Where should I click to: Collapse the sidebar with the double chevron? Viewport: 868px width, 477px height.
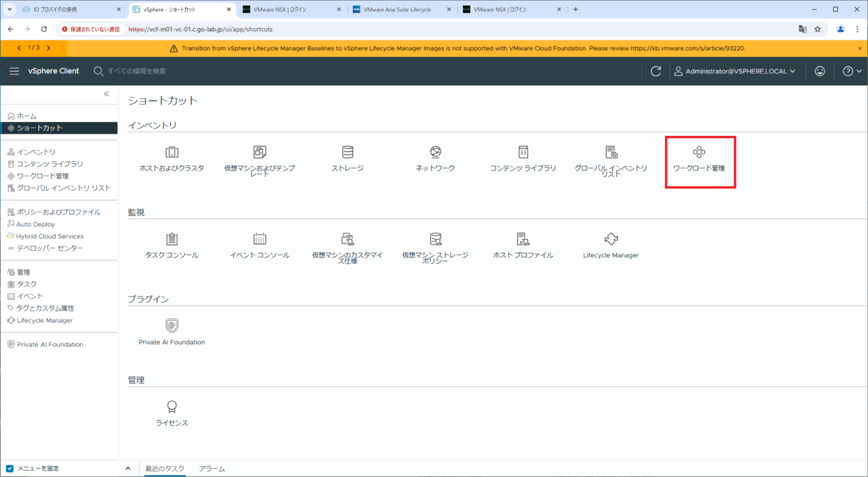tap(106, 94)
